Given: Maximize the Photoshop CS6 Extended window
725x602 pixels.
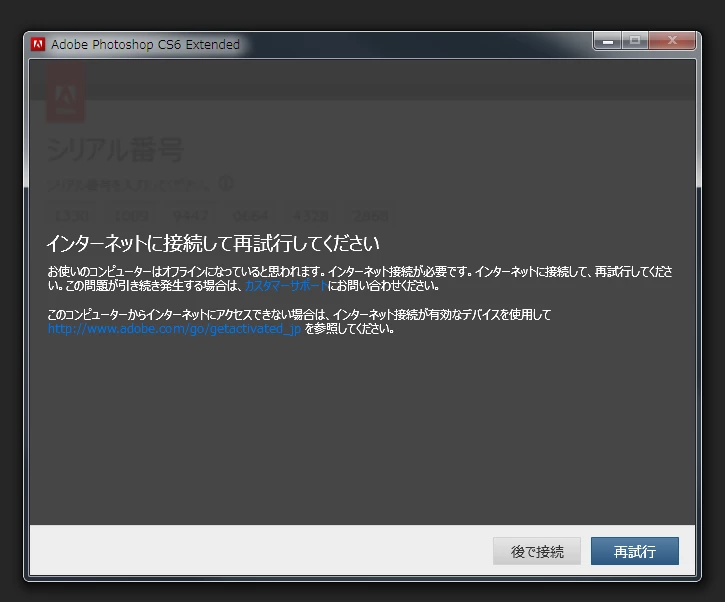Looking at the screenshot, I should pos(635,41).
